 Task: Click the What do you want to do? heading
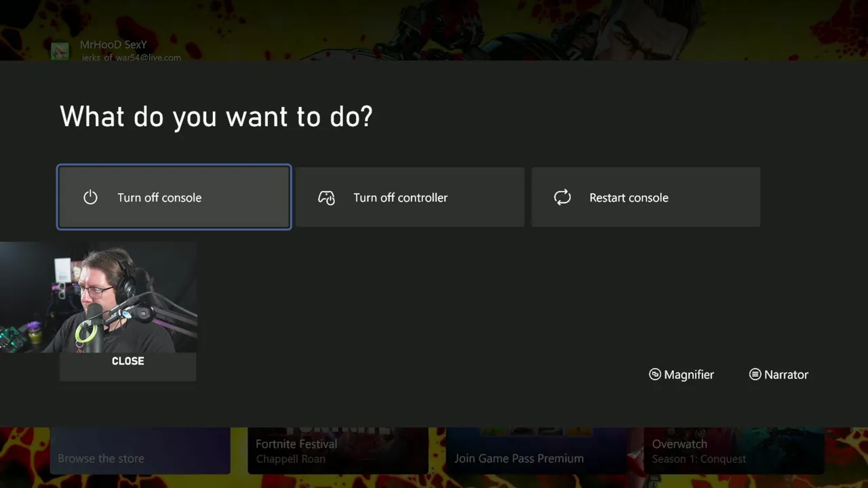tap(216, 117)
